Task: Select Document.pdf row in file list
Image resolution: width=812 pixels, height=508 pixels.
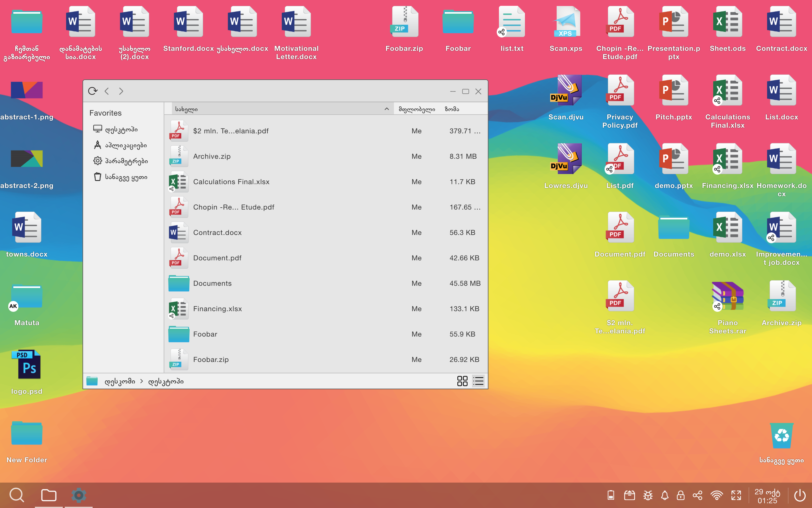Action: pyautogui.click(x=326, y=258)
